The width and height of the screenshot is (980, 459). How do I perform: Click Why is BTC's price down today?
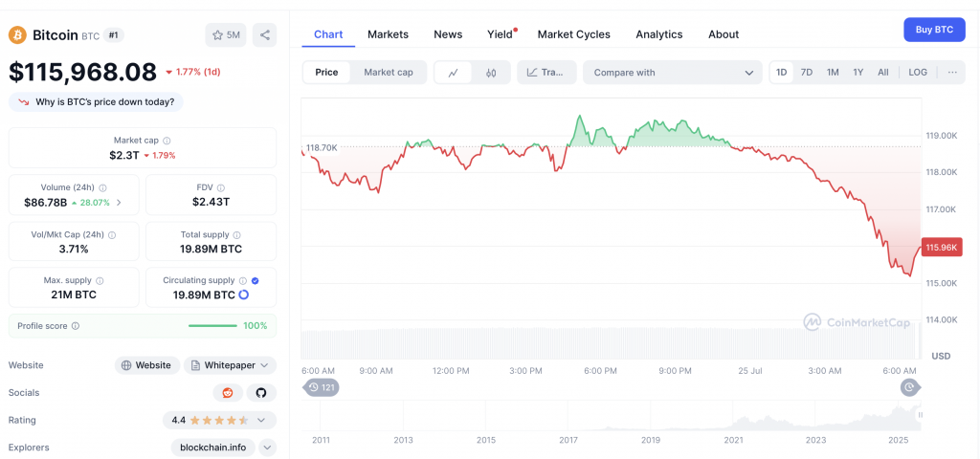pyautogui.click(x=96, y=101)
